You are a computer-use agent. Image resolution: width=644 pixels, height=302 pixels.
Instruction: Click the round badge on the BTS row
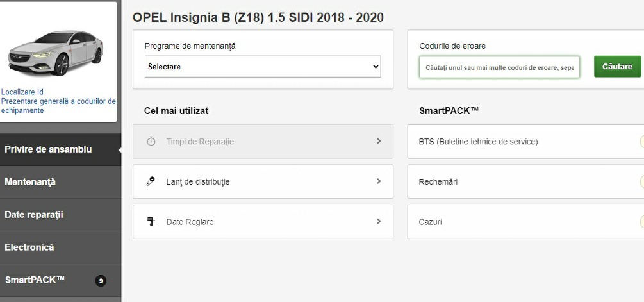[x=641, y=142]
